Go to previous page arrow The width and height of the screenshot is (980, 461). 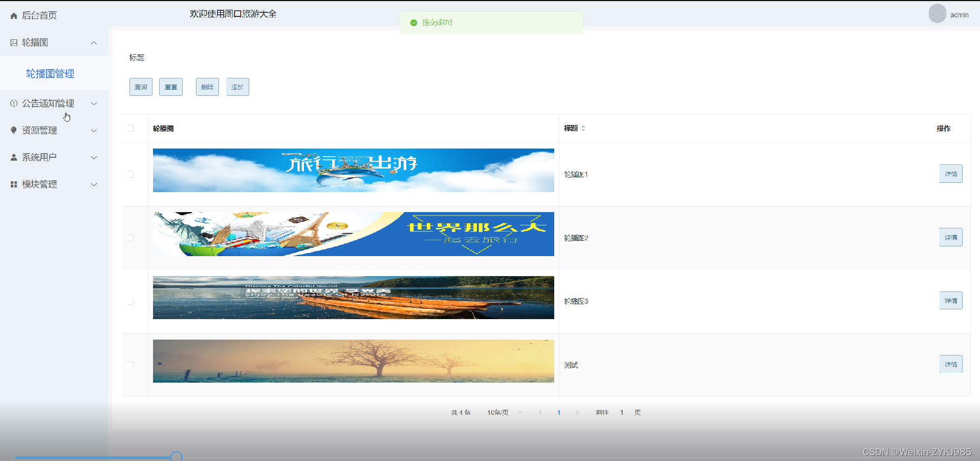point(540,412)
